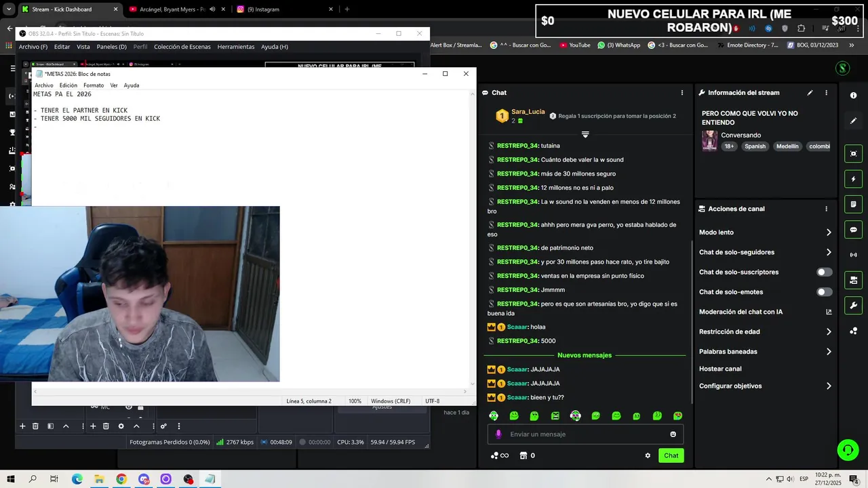Image resolution: width=868 pixels, height=488 pixels.
Task: Open Notepad Edición menu
Action: click(x=68, y=85)
